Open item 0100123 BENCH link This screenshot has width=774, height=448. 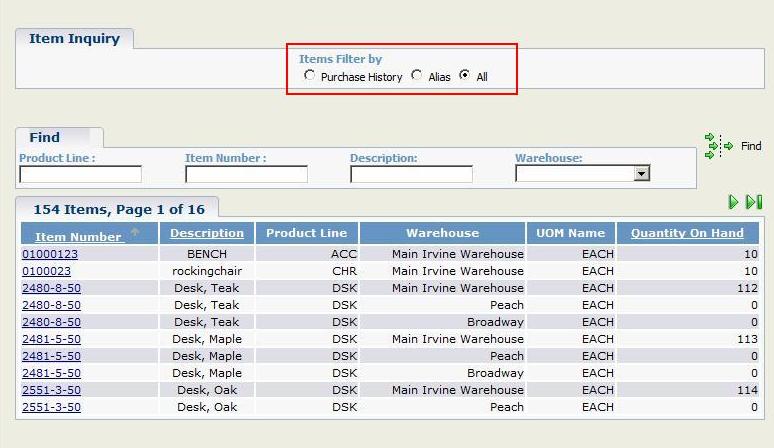point(50,254)
